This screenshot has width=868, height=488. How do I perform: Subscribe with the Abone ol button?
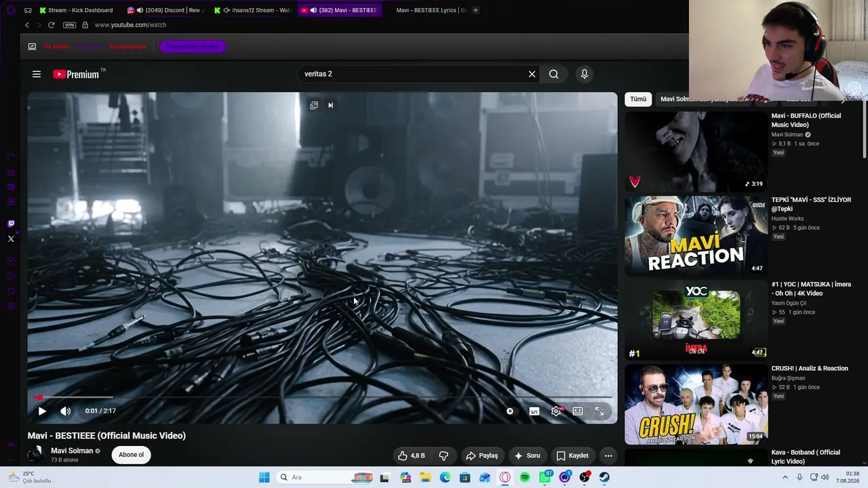click(132, 455)
